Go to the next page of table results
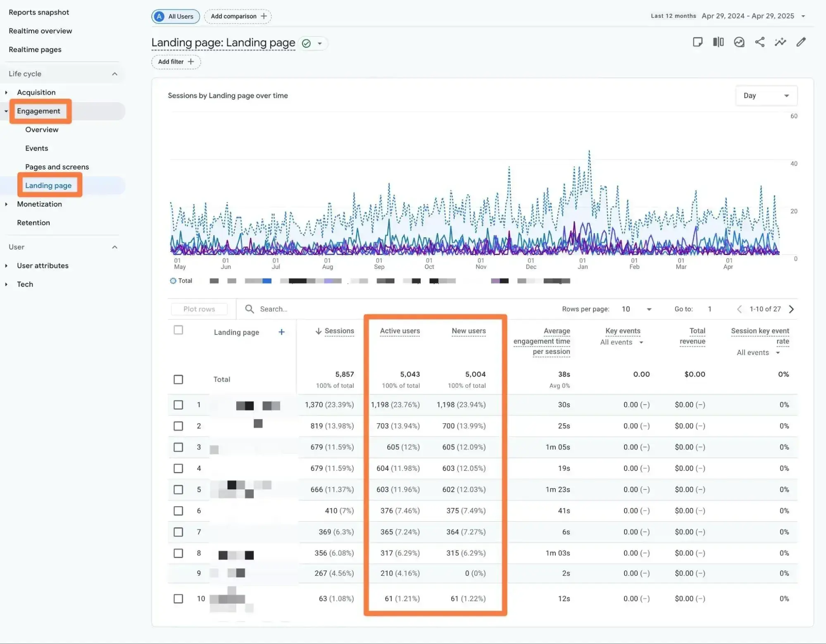This screenshot has width=826, height=644. pos(791,309)
